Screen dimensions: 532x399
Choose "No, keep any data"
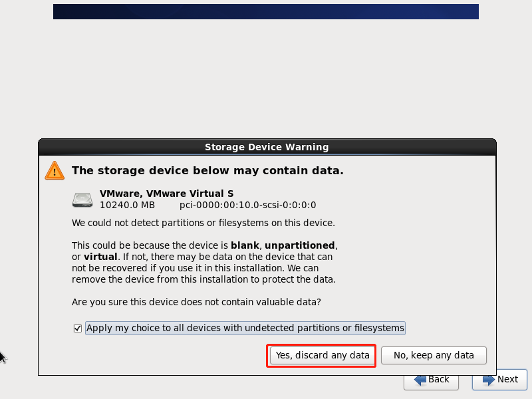point(434,355)
